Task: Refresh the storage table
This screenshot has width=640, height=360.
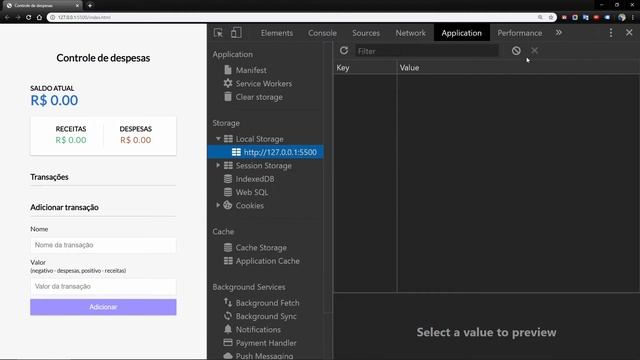Action: click(344, 51)
